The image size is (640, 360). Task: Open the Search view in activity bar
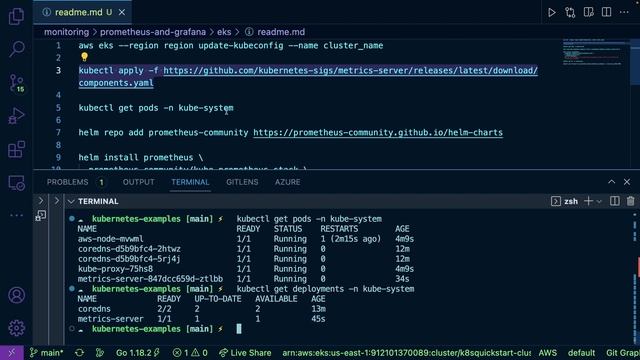[16, 49]
